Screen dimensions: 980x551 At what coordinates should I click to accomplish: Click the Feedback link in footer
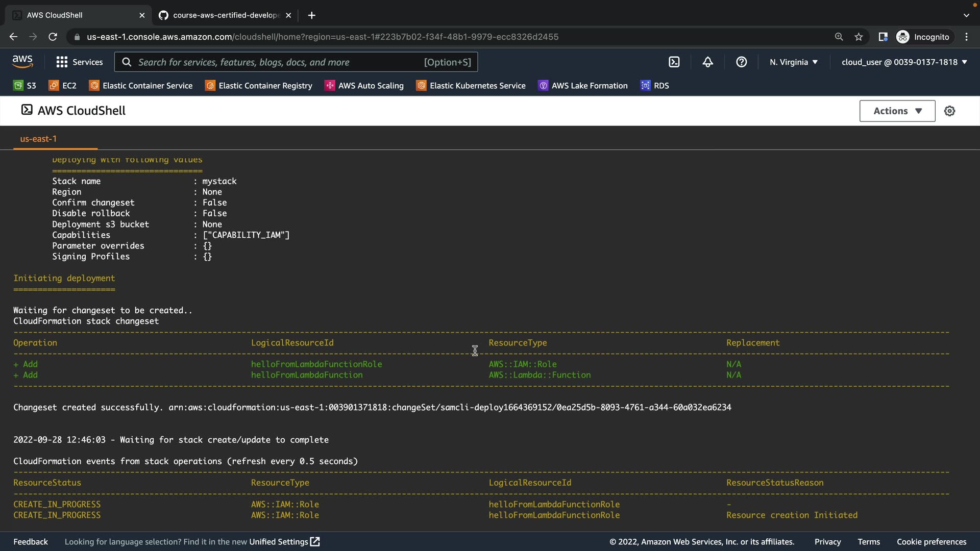[31, 542]
